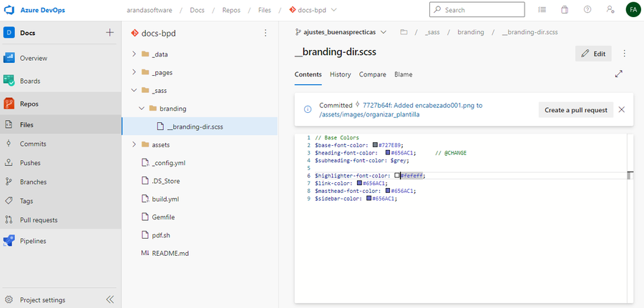Image resolution: width=644 pixels, height=308 pixels.
Task: Open the ajustes_buenaspracticas branch dropdown
Action: click(341, 32)
